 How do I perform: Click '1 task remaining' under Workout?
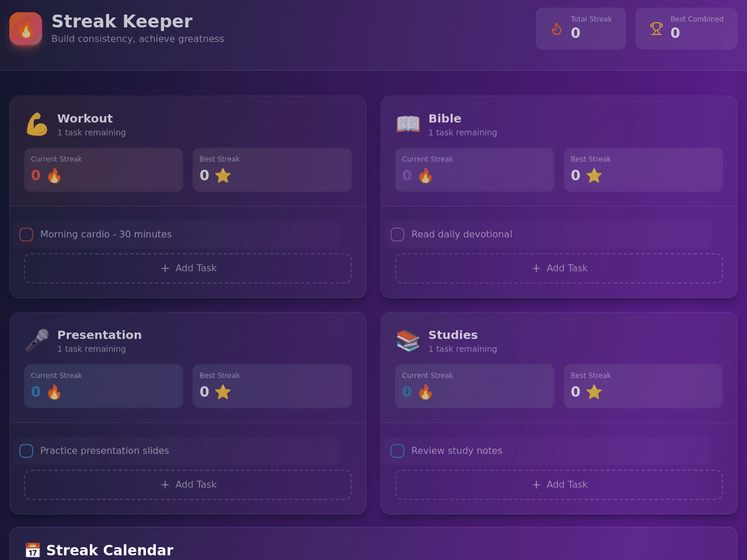click(x=92, y=132)
